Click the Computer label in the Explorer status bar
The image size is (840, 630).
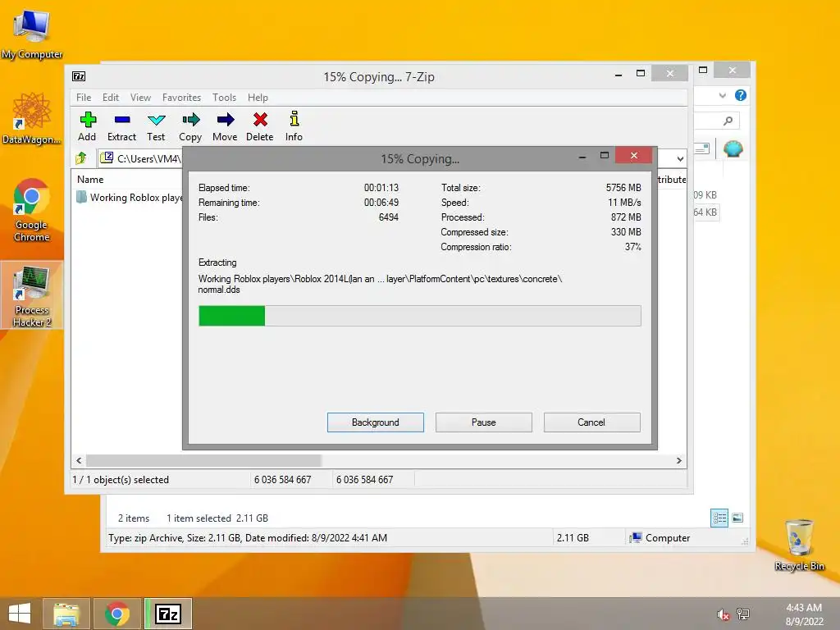click(668, 538)
